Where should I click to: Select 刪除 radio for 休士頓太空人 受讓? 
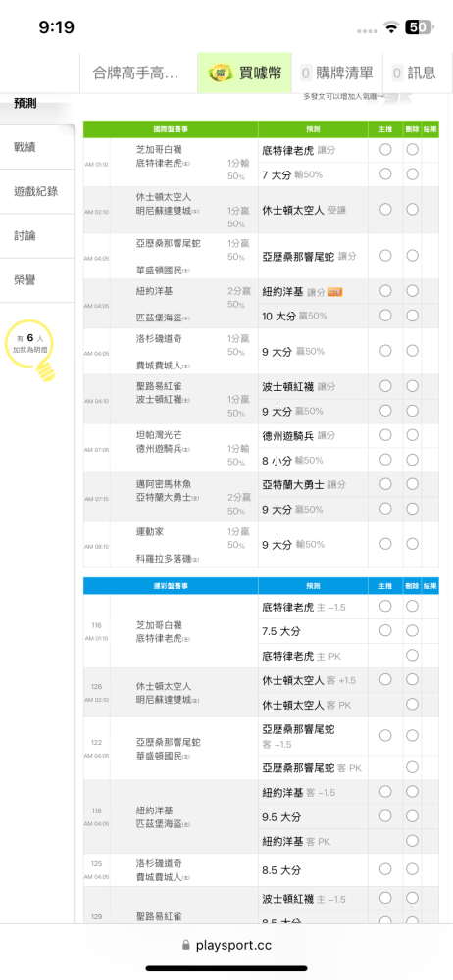[412, 210]
